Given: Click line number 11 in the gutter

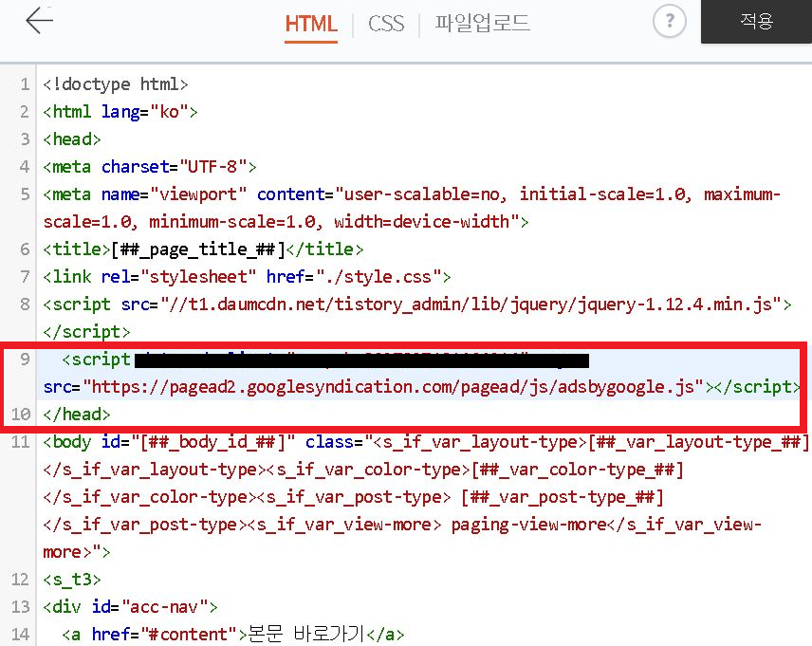Looking at the screenshot, I should [x=21, y=442].
